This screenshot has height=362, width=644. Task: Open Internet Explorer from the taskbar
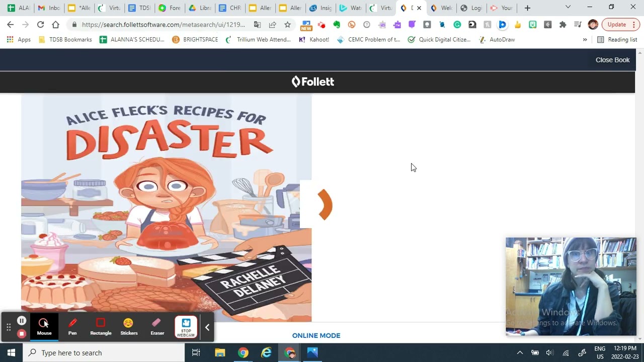click(266, 352)
